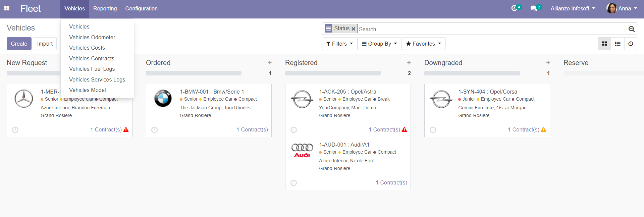Open 1 Contract(s) link on Opel/Corsa card

click(523, 129)
